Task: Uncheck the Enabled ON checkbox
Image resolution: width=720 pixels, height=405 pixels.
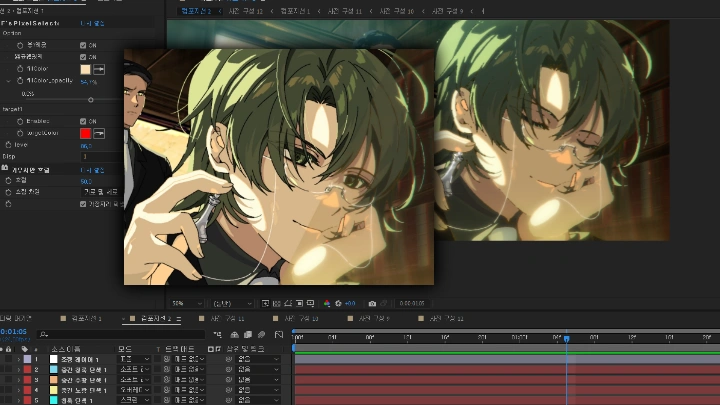Action: (x=83, y=121)
